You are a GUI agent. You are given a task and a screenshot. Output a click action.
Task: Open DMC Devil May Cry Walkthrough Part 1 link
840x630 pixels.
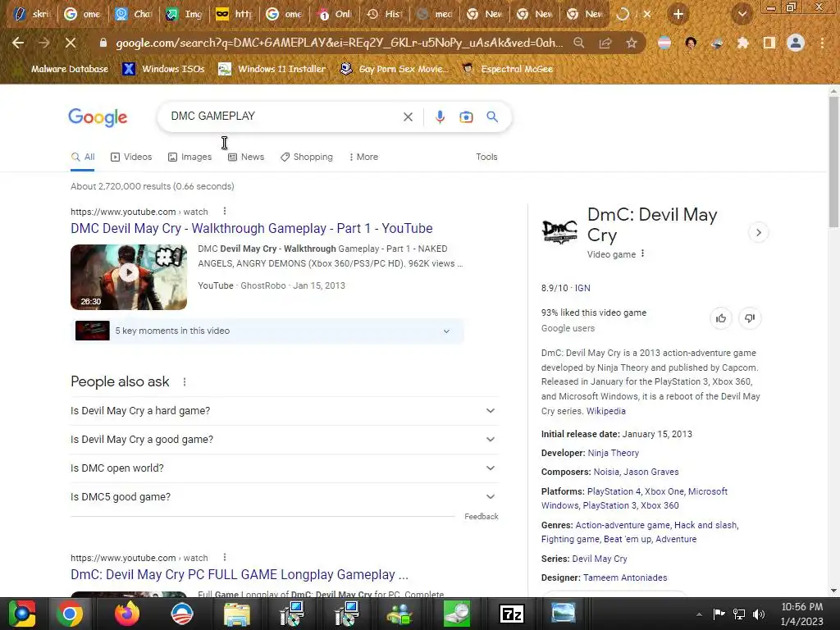pos(251,228)
